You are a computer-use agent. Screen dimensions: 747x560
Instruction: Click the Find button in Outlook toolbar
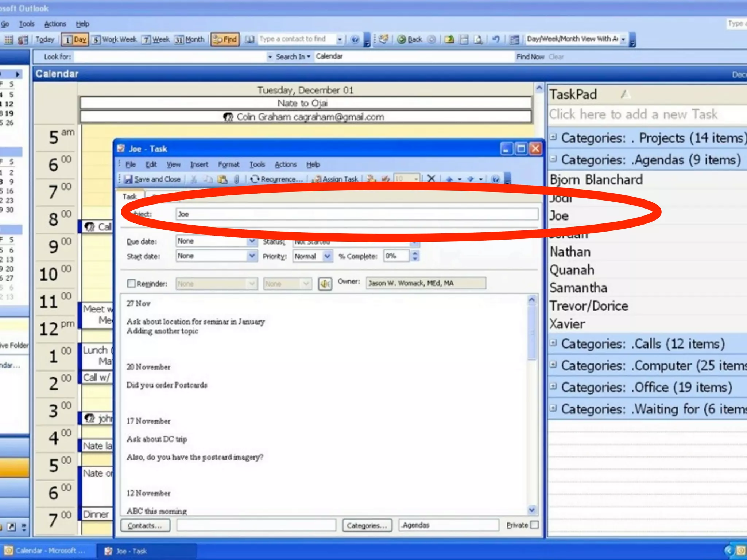[225, 39]
